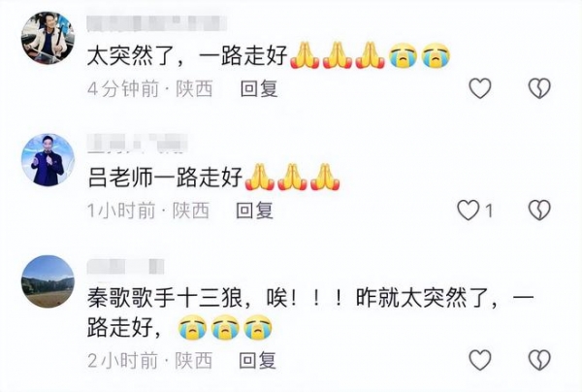Image resolution: width=582 pixels, height=392 pixels.
Task: Open the first commenter's avatar photo
Action: tap(48, 38)
